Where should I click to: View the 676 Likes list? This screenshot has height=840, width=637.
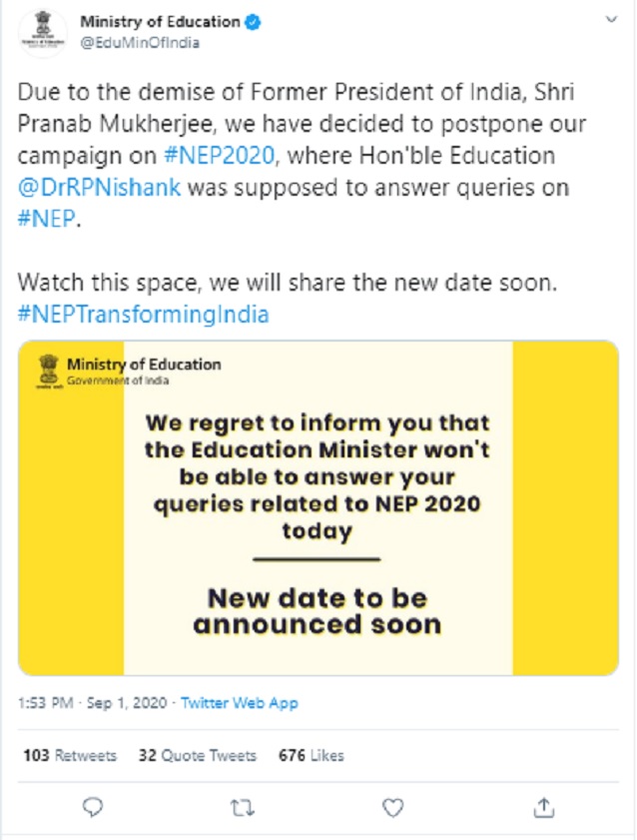(311, 756)
